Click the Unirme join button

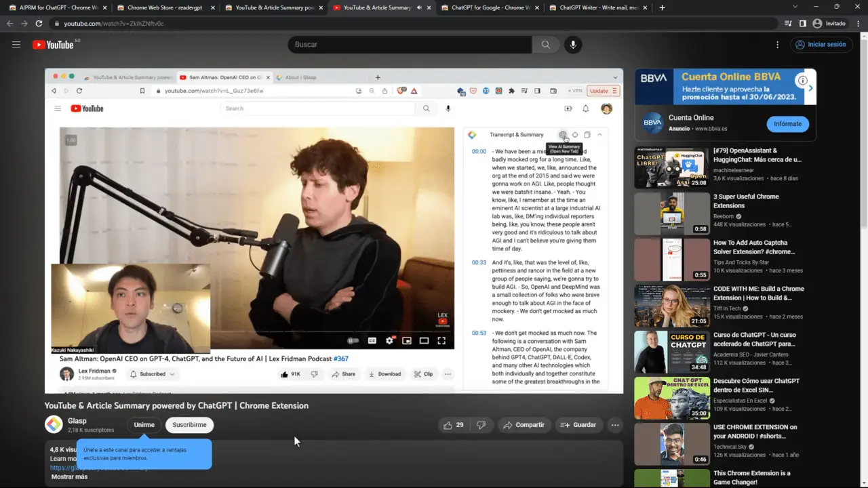144,425
